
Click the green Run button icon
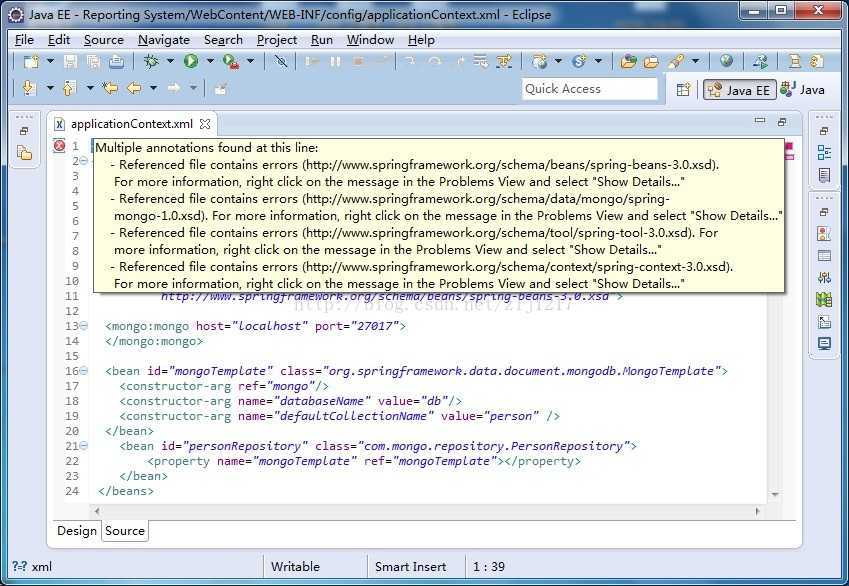point(191,61)
